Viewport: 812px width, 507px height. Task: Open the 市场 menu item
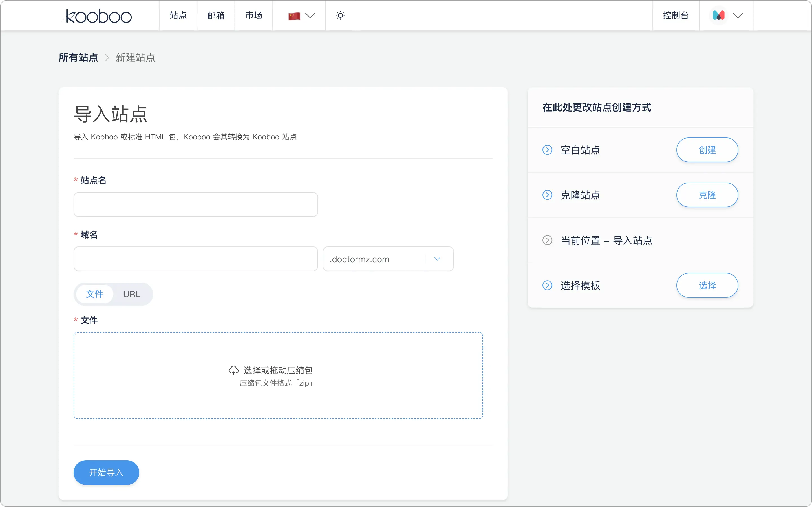pos(253,15)
